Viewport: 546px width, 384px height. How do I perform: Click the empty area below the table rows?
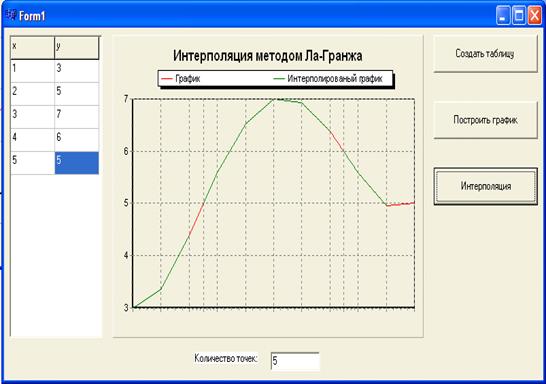(x=56, y=255)
